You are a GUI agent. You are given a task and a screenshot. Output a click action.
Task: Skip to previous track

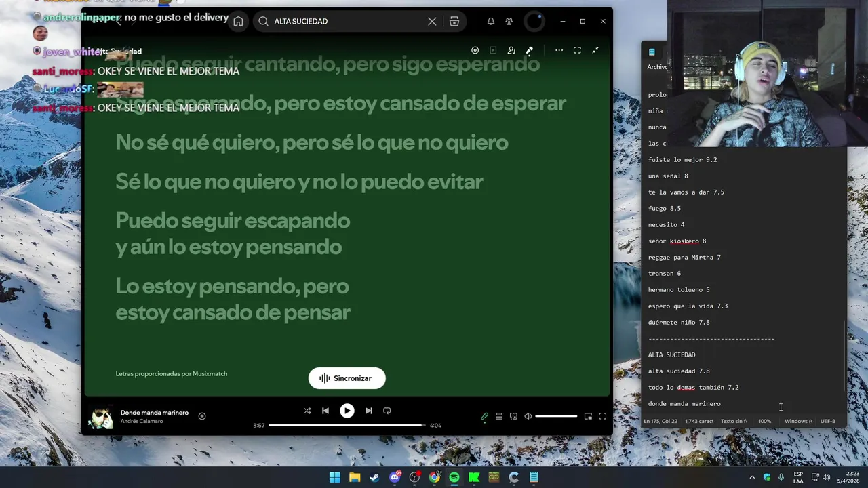click(325, 411)
